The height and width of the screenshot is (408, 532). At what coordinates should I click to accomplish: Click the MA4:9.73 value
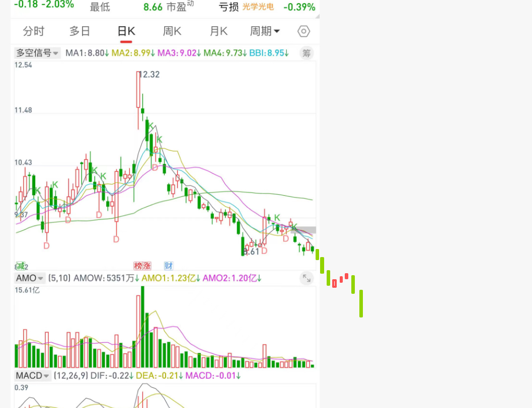click(225, 53)
